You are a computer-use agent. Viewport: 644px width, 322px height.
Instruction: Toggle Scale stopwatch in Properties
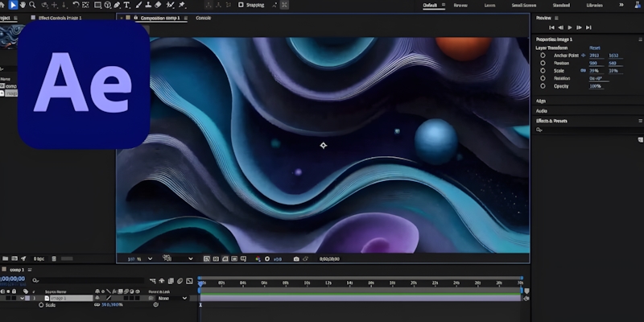pos(543,71)
